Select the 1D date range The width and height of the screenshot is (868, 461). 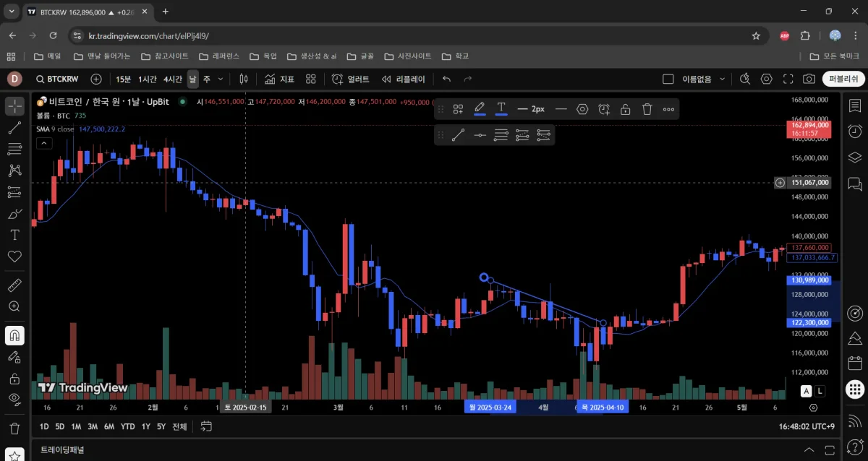44,426
